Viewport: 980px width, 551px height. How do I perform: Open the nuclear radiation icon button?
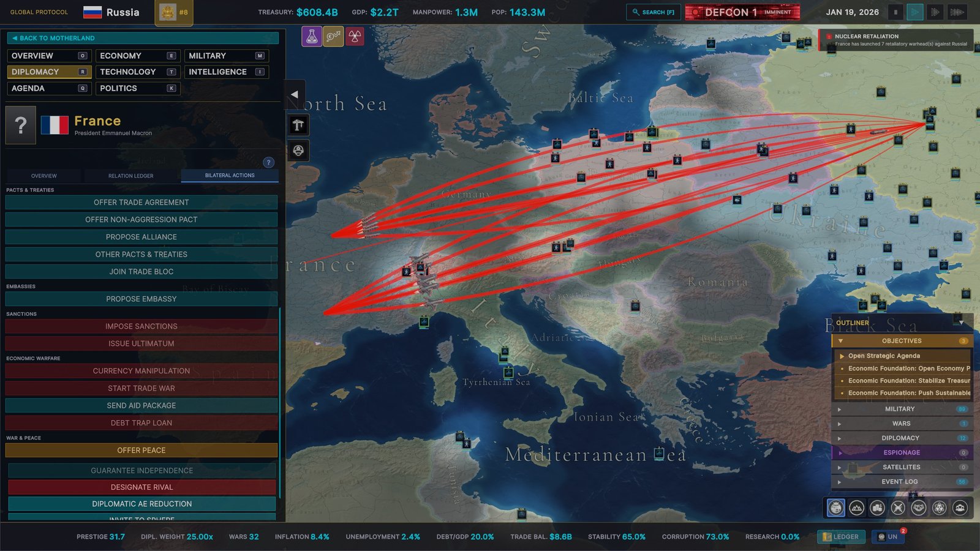click(x=355, y=37)
